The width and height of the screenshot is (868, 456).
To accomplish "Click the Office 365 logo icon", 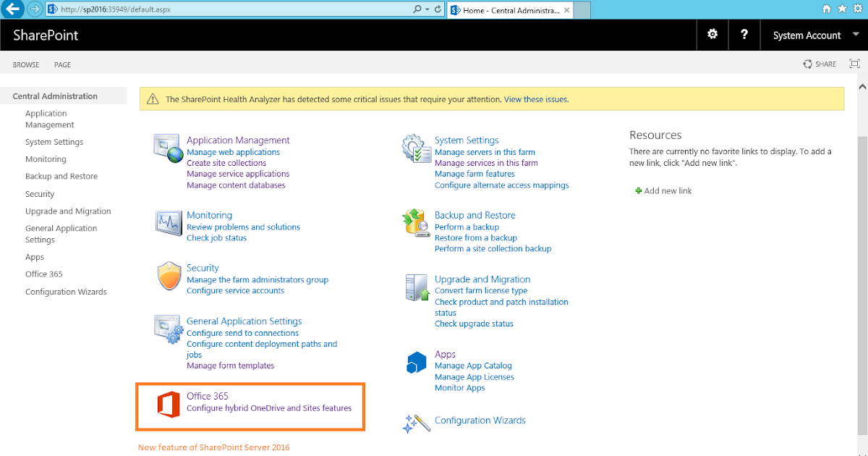I will click(x=169, y=404).
